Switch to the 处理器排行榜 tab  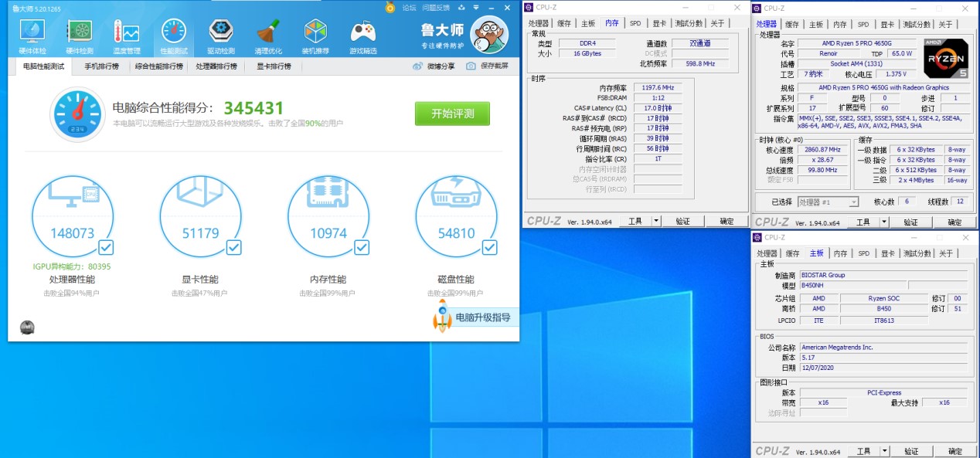[x=216, y=66]
